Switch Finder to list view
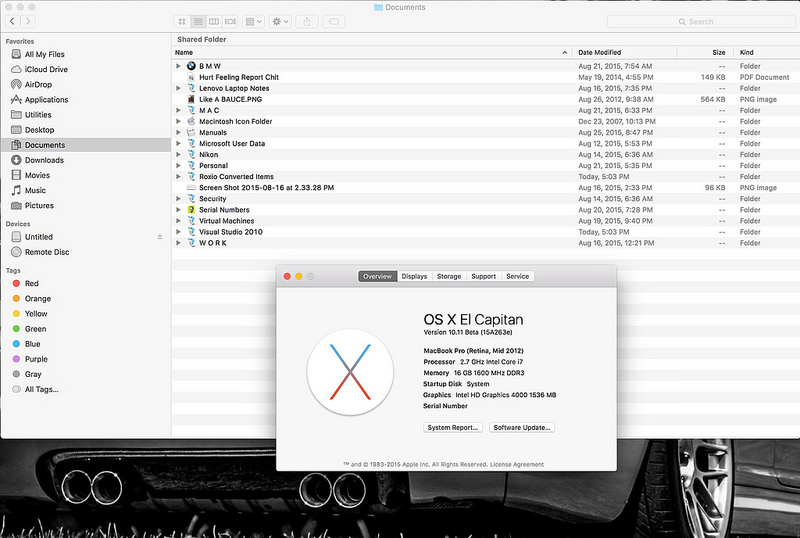This screenshot has width=800, height=538. point(198,21)
